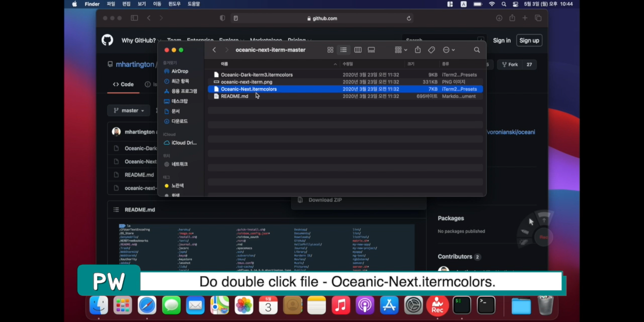Open Music app from Dock

click(341, 305)
